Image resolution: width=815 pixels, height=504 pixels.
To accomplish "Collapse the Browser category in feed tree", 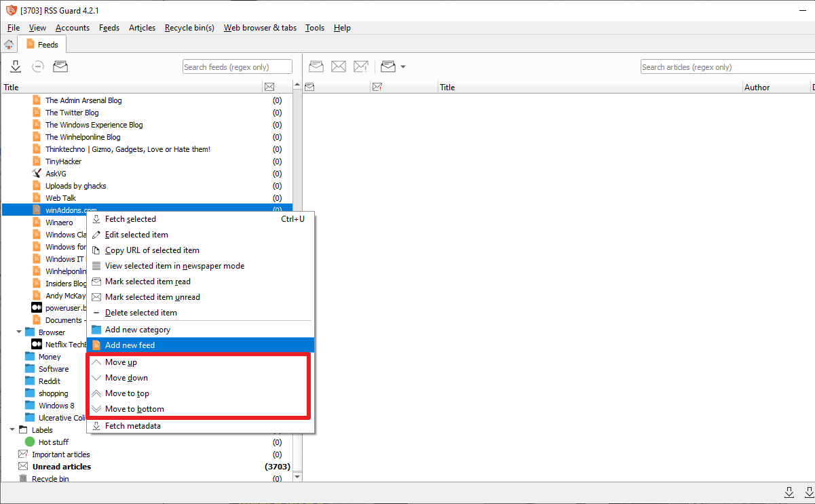I will click(19, 332).
